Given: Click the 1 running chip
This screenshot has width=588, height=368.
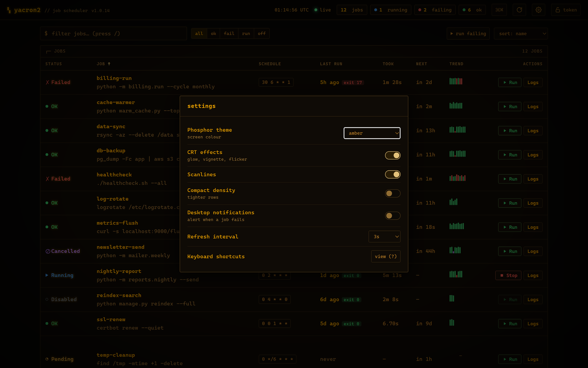Looking at the screenshot, I should pos(391,10).
